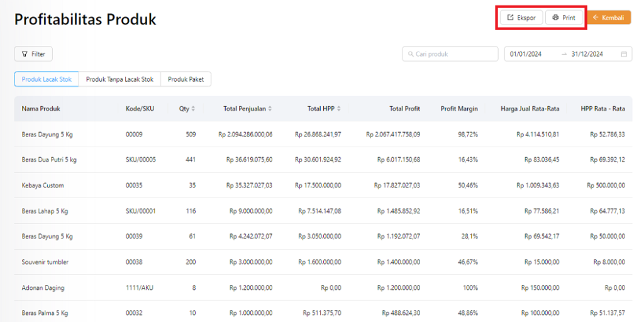
Task: Click the Total Profit column header
Action: pyautogui.click(x=404, y=109)
